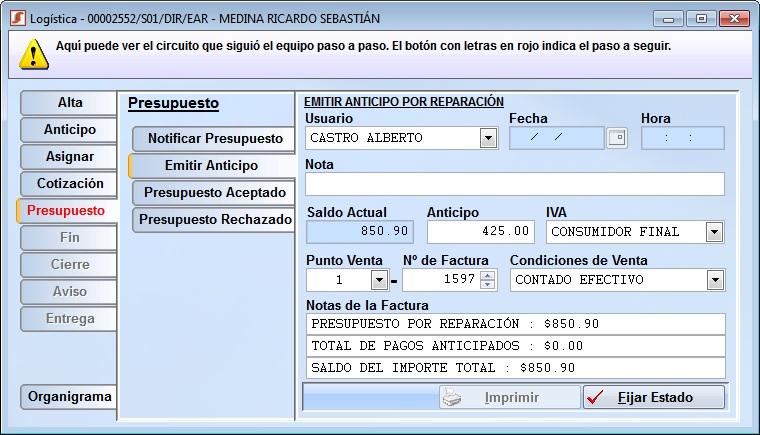Select Presupuesto Aceptado option
The width and height of the screenshot is (760, 435).
coord(215,192)
